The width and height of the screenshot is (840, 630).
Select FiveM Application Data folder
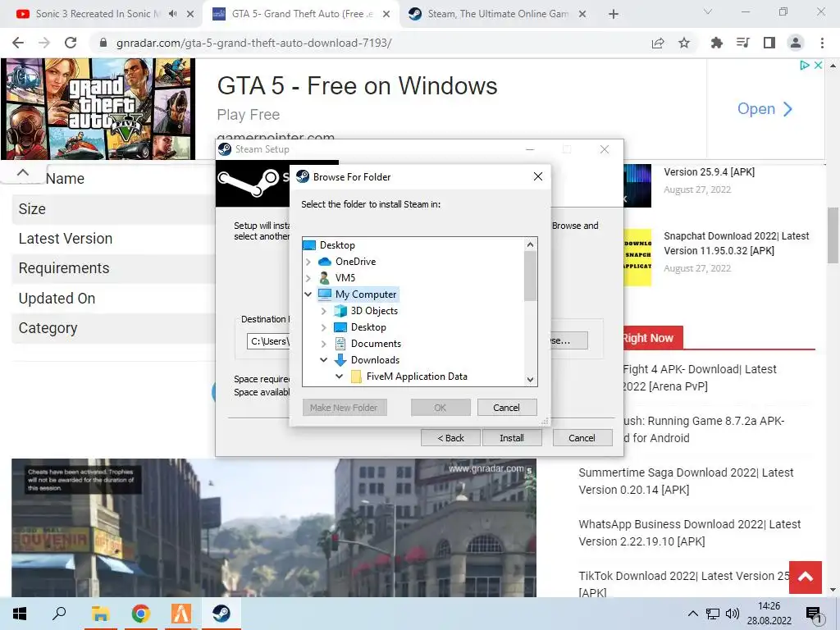tap(417, 377)
